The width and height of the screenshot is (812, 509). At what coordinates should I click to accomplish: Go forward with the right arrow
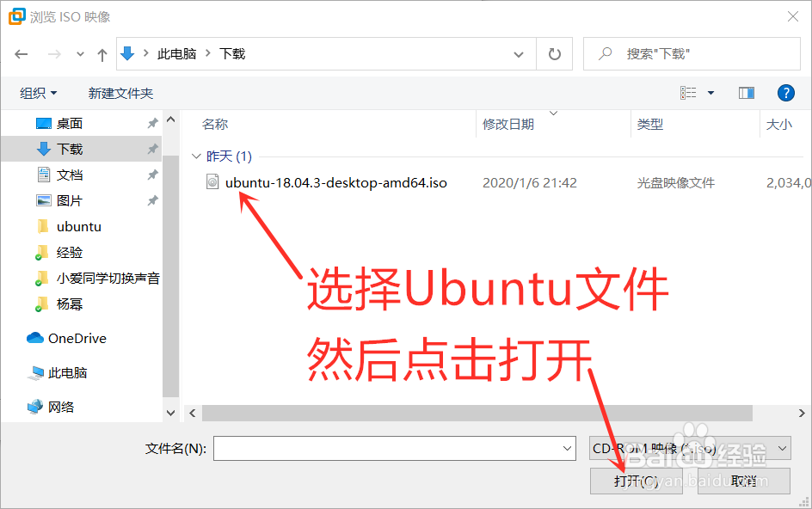click(54, 54)
